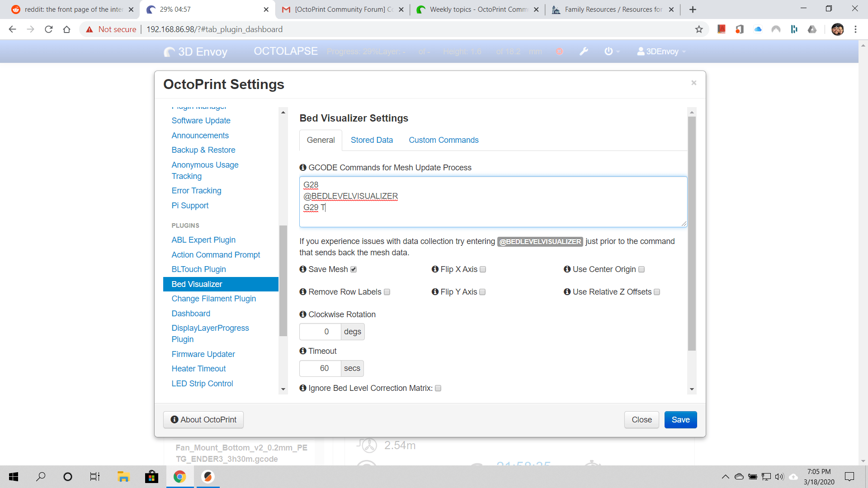Open the power system menu dropdown
This screenshot has width=868, height=488.
[x=612, y=52]
